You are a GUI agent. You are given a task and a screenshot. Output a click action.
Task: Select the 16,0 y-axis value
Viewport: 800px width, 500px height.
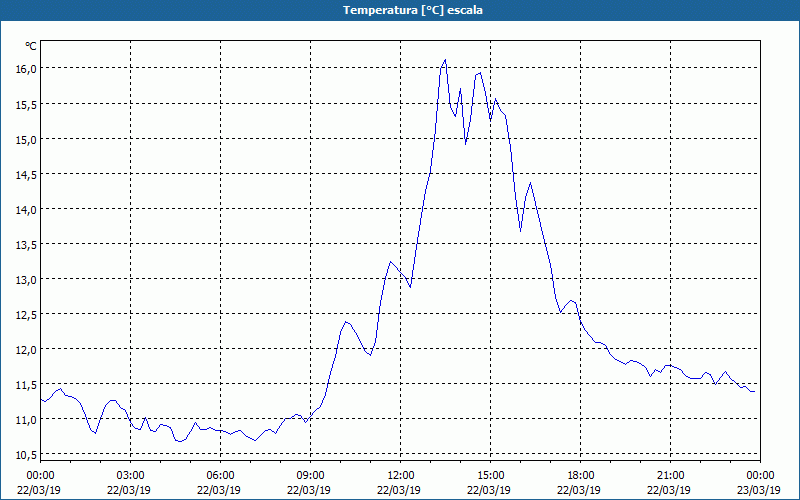point(26,68)
